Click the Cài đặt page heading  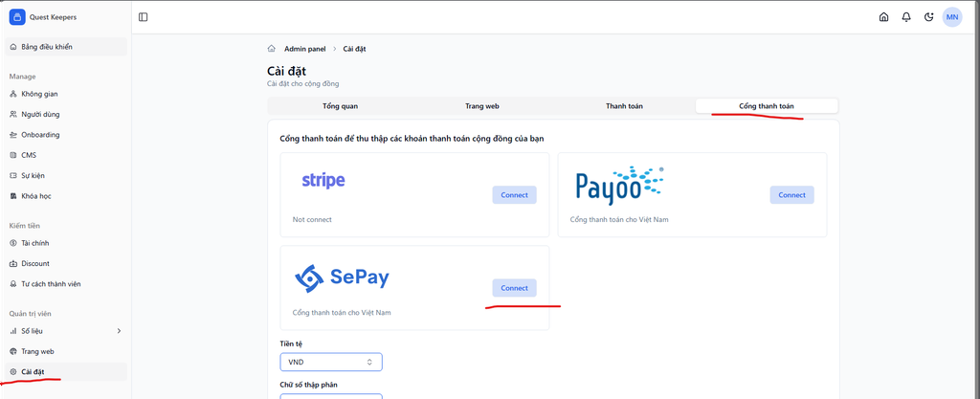[x=286, y=71]
